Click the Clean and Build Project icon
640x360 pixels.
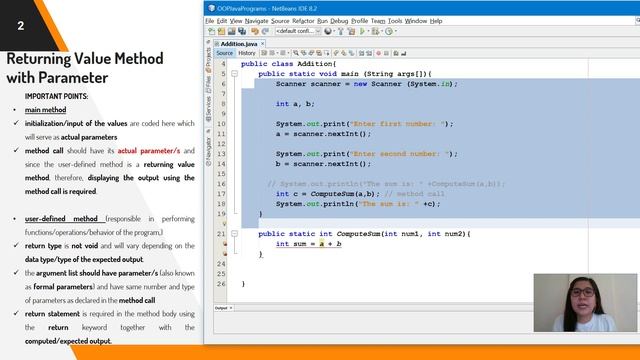click(x=351, y=31)
